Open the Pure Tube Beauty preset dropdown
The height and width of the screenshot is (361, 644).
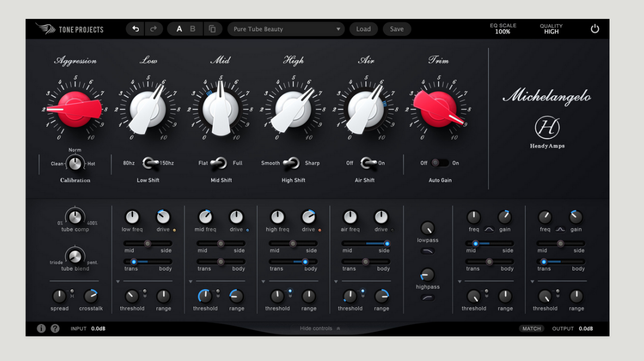click(285, 29)
